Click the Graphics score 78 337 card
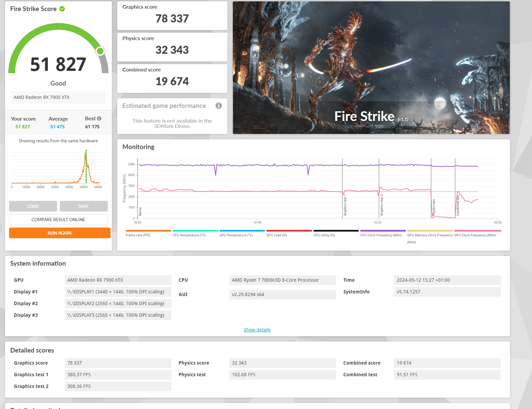 click(172, 16)
